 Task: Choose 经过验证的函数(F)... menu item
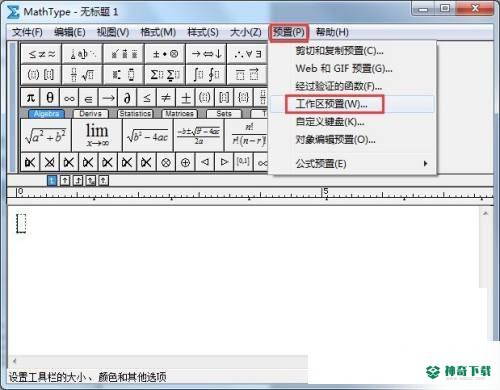tap(352, 86)
